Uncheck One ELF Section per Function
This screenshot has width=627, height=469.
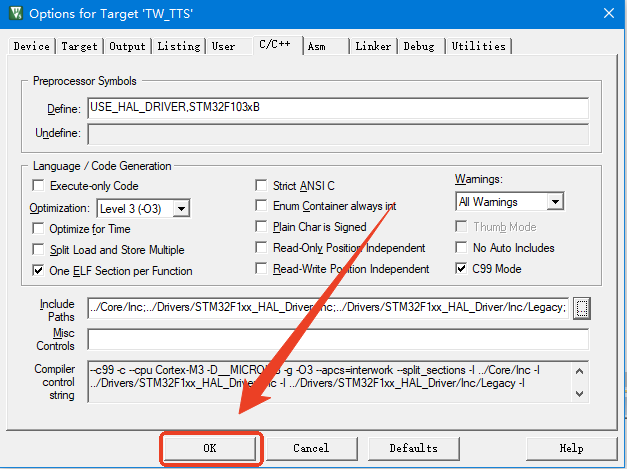point(38,271)
